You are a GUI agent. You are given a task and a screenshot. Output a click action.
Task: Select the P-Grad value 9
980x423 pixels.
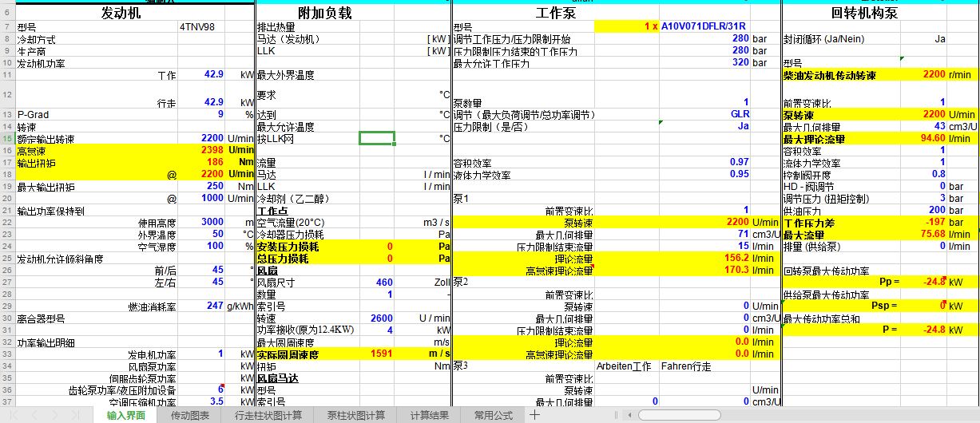(201, 114)
